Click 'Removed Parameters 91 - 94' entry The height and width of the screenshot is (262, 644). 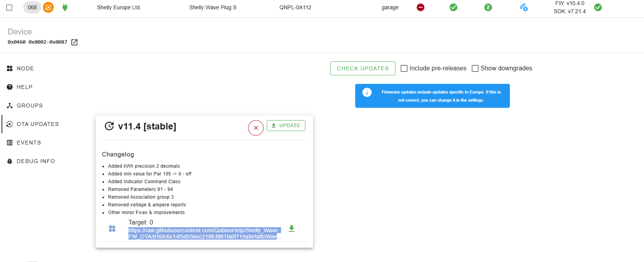coord(140,189)
